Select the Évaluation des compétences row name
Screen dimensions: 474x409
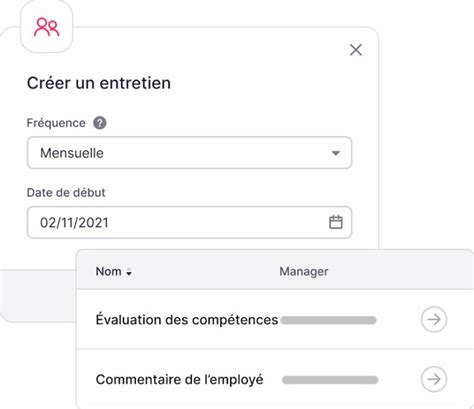click(187, 320)
